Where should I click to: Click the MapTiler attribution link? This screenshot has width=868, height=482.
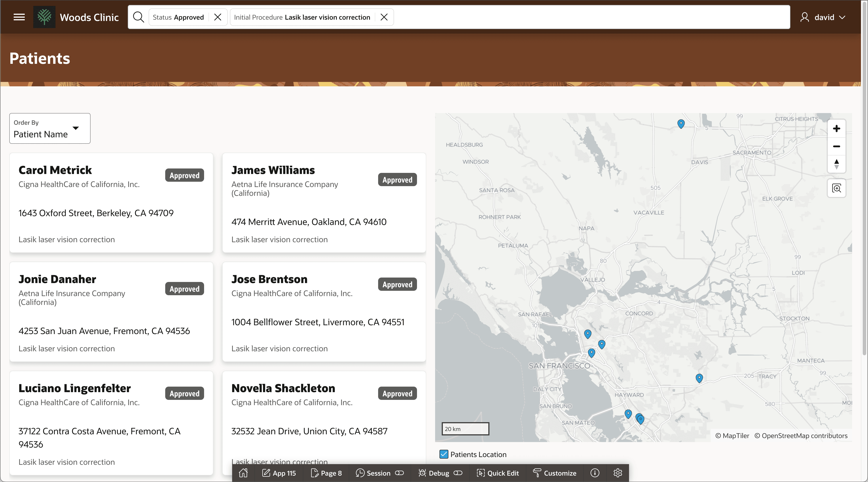click(x=732, y=435)
